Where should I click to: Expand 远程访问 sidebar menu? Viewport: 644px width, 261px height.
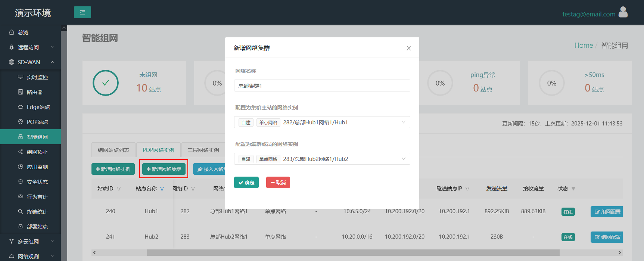(x=30, y=47)
